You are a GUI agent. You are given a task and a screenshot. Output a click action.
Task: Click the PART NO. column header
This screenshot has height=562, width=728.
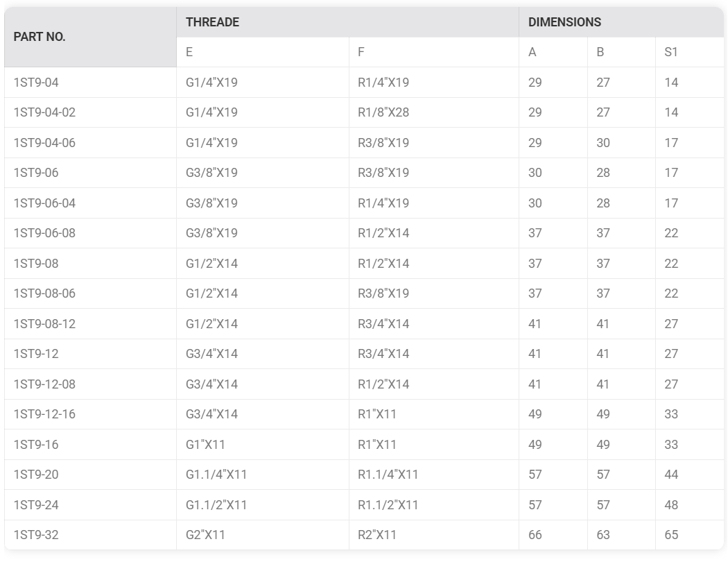point(40,37)
